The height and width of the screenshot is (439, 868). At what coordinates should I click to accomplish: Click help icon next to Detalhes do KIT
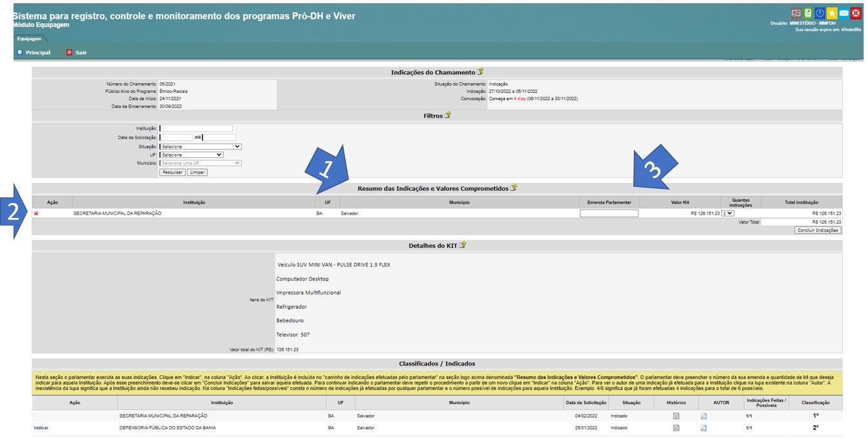point(462,245)
